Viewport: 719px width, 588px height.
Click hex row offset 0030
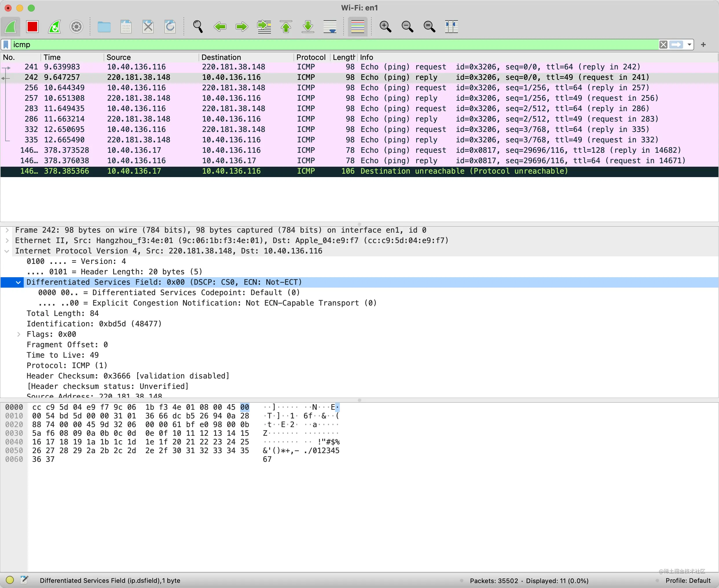(14, 433)
